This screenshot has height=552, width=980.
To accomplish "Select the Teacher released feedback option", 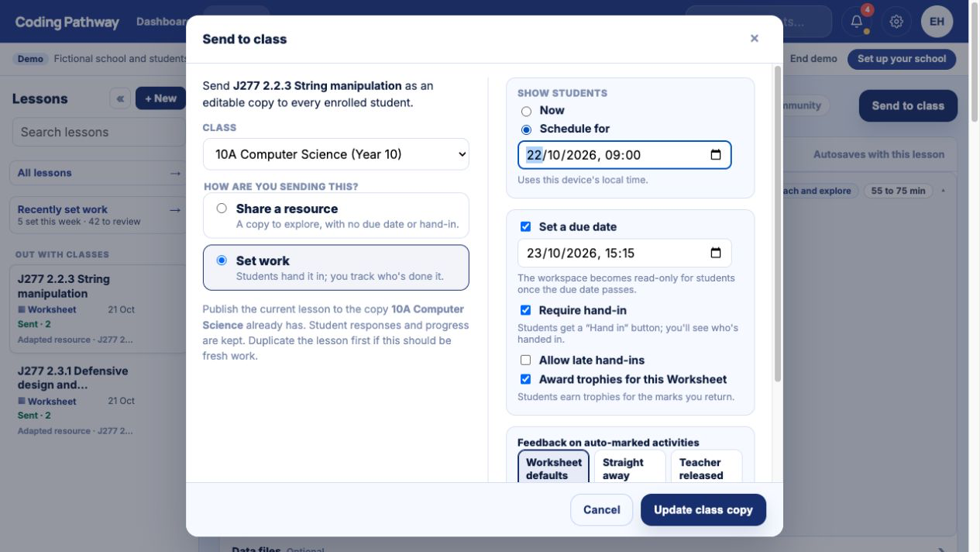I will click(707, 467).
